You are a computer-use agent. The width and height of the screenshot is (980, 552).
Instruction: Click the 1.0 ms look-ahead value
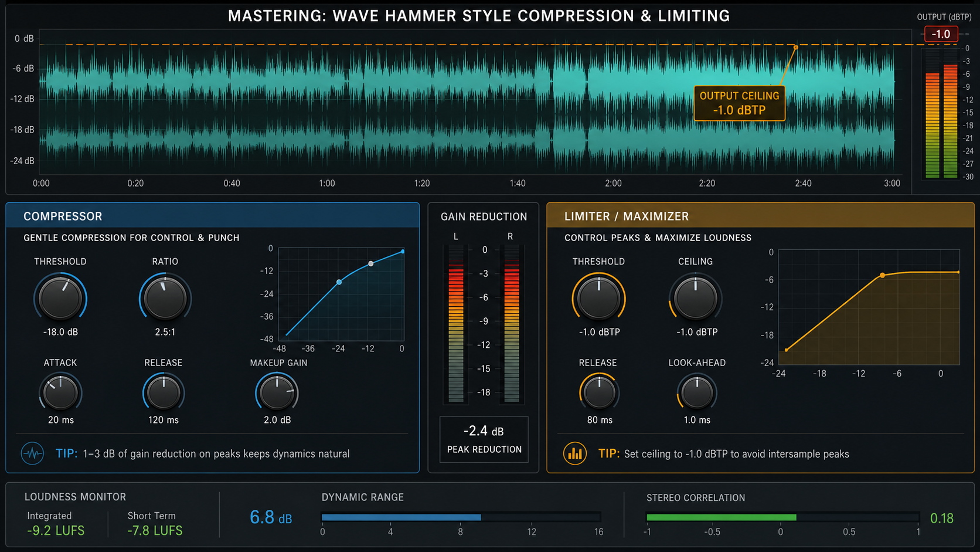[x=697, y=420]
